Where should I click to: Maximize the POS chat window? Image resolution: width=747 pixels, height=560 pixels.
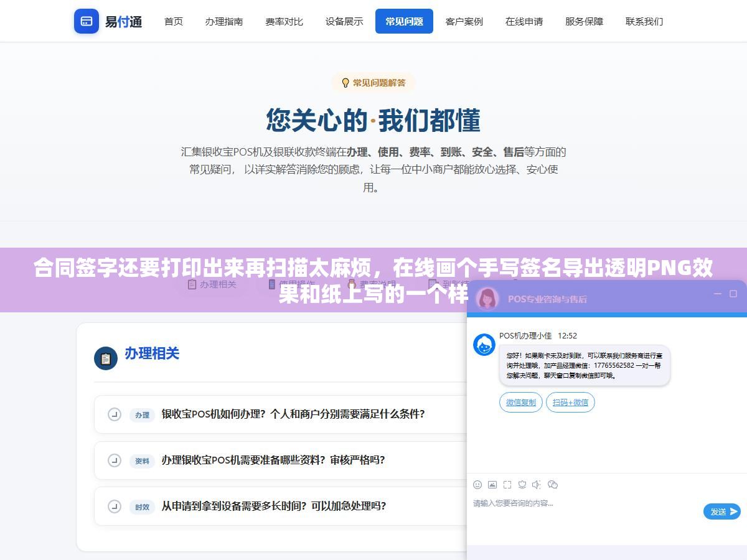point(733,294)
